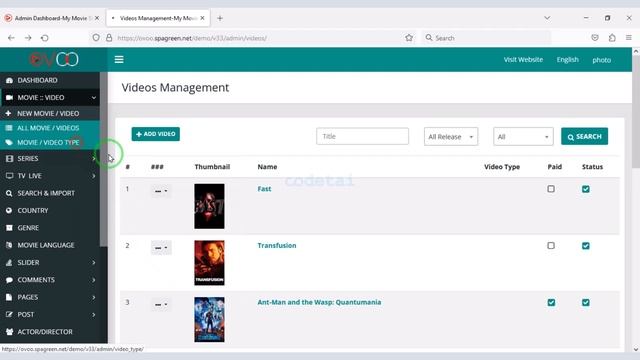Click the language icon beside Movie Language
The height and width of the screenshot is (360, 640).
(x=9, y=245)
